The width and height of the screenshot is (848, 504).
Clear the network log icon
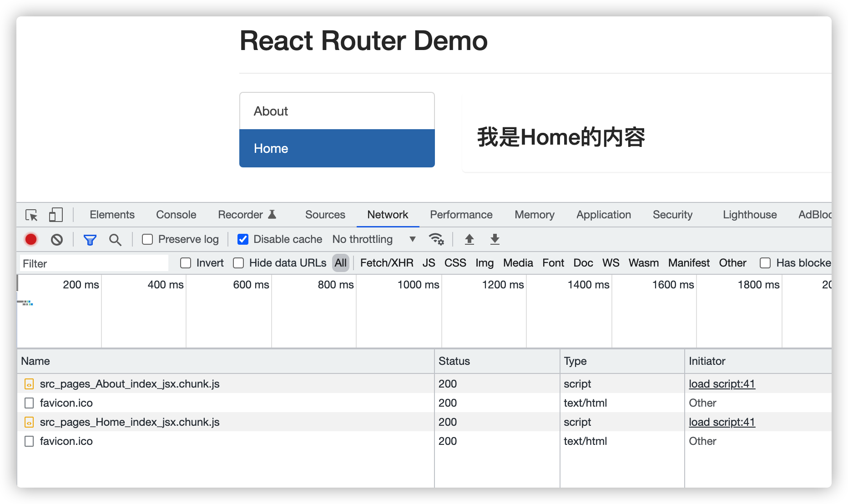pos(57,239)
